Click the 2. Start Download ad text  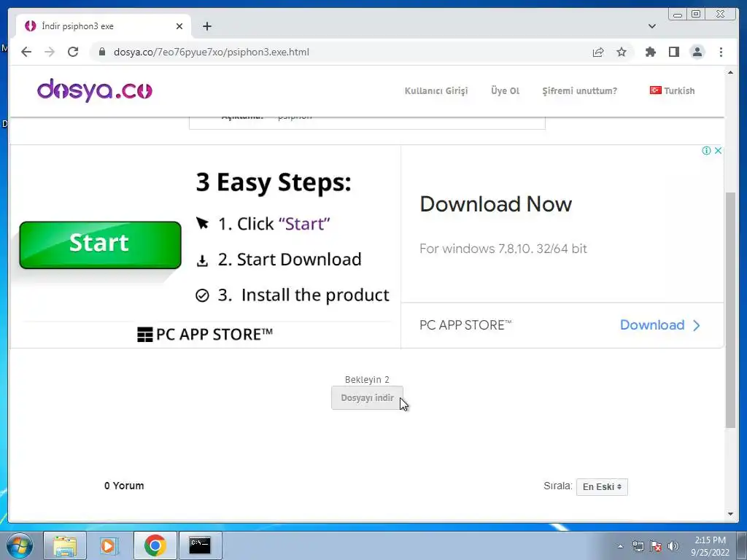pos(290,260)
